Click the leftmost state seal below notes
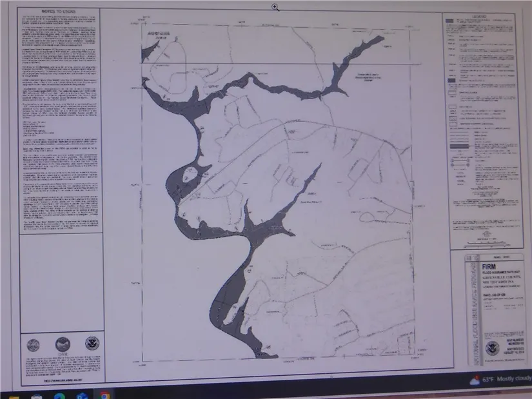532x399 pixels. [x=34, y=344]
